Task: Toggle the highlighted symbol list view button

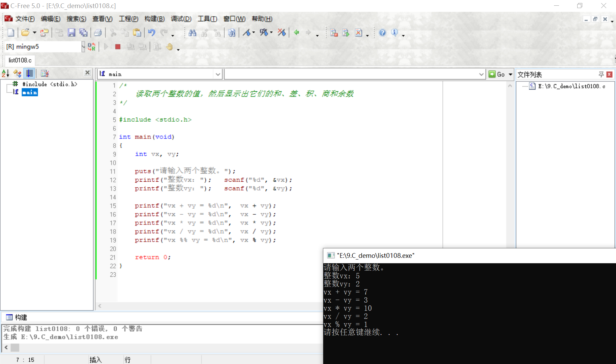Action: [x=30, y=73]
